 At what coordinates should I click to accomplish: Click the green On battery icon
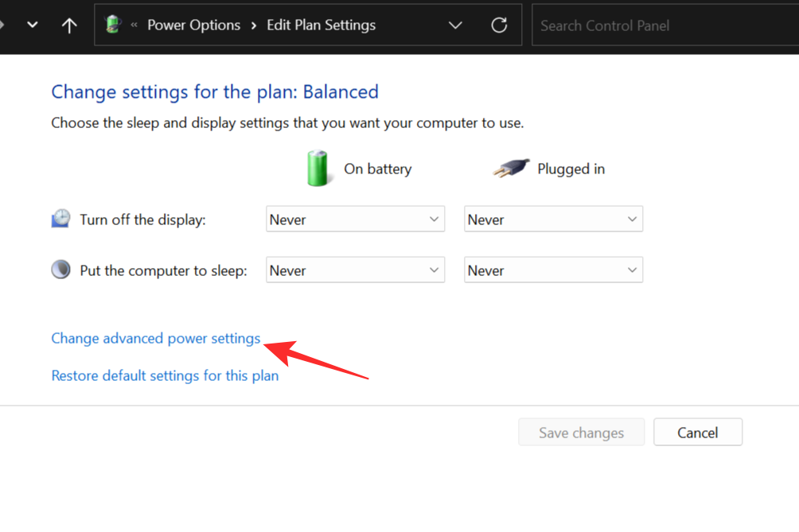(318, 169)
